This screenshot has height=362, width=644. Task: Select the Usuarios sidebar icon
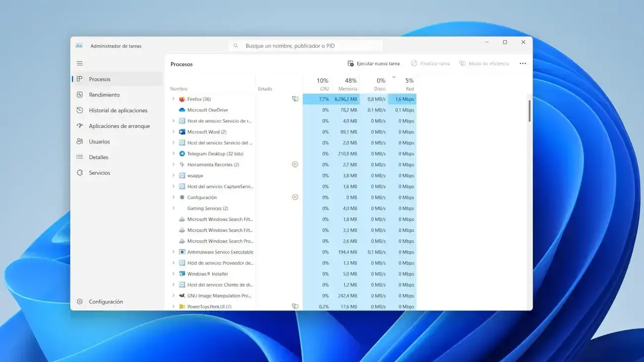pos(80,141)
